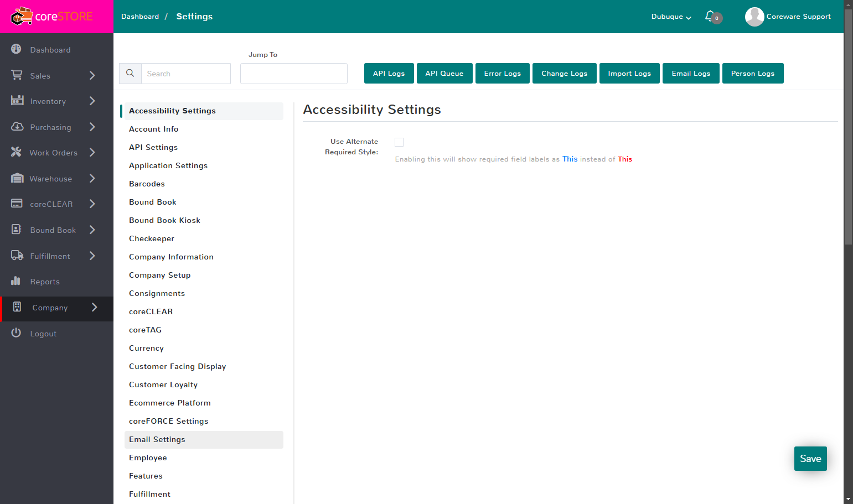Click the Coreware Support avatar
The width and height of the screenshot is (853, 504).
754,17
